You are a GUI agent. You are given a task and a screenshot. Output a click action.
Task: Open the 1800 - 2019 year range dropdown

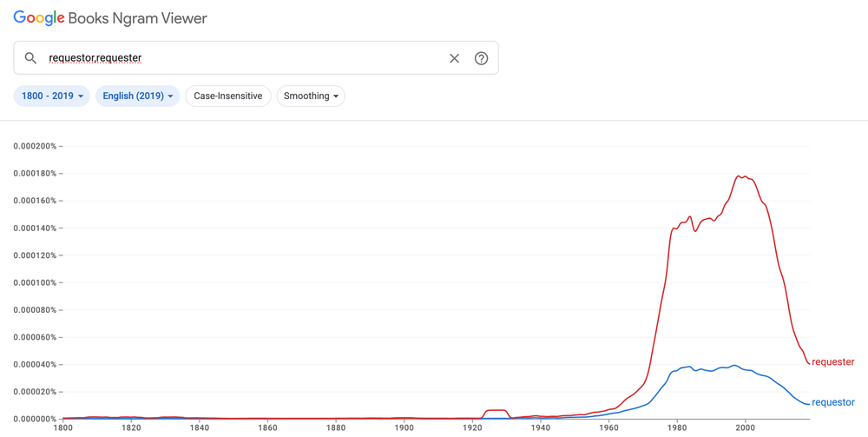pos(52,96)
